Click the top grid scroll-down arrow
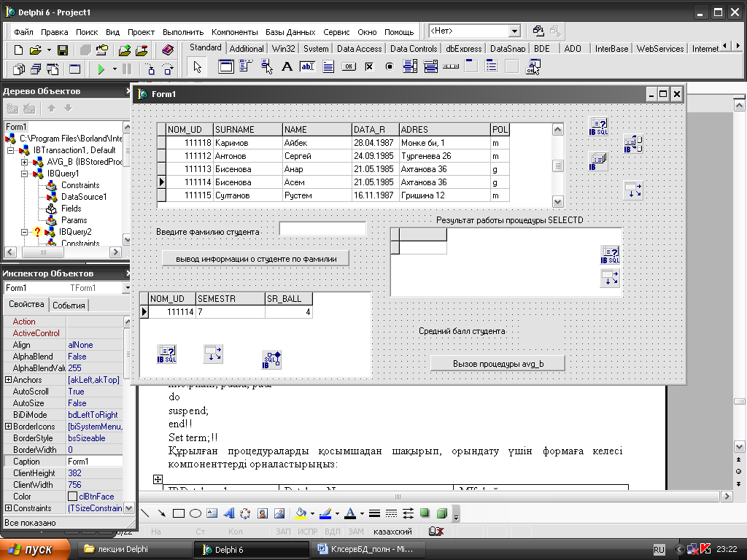Viewport: 747px width, 560px height. 558,201
